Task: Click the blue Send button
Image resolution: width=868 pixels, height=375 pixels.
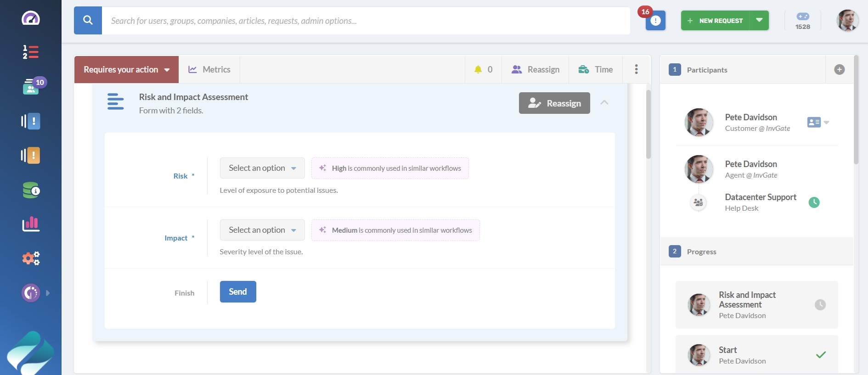Action: tap(238, 292)
